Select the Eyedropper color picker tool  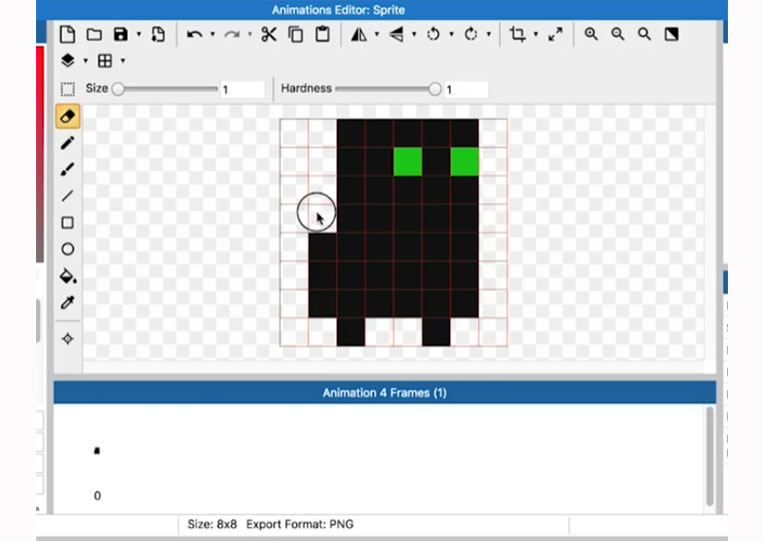(x=68, y=303)
